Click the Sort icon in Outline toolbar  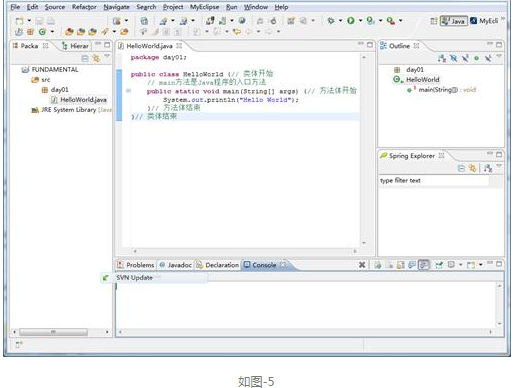[442, 58]
